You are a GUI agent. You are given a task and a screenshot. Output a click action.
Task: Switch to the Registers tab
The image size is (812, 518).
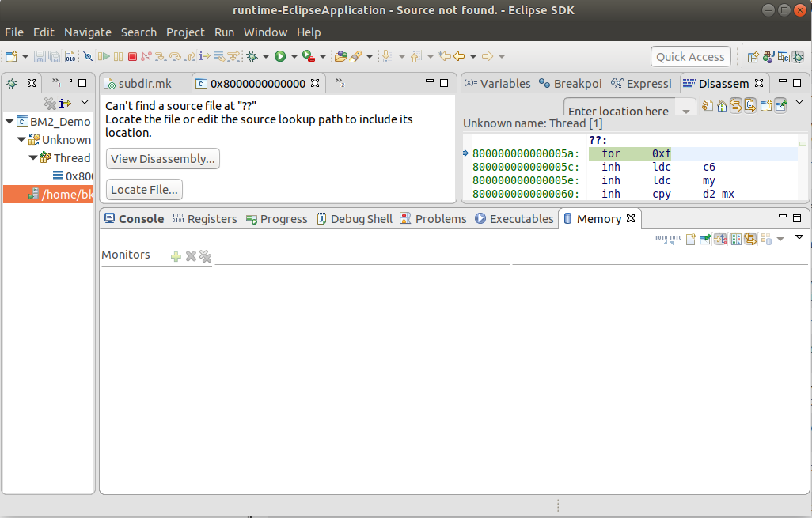point(204,219)
